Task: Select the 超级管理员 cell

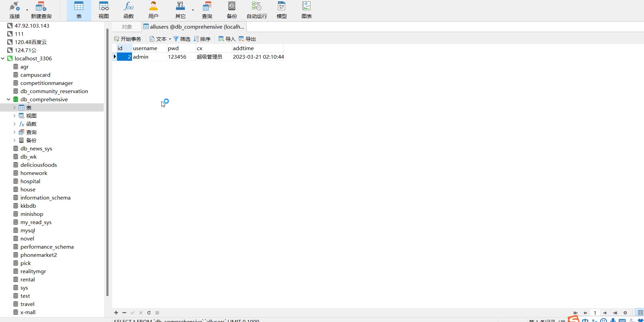Action: click(x=214, y=57)
